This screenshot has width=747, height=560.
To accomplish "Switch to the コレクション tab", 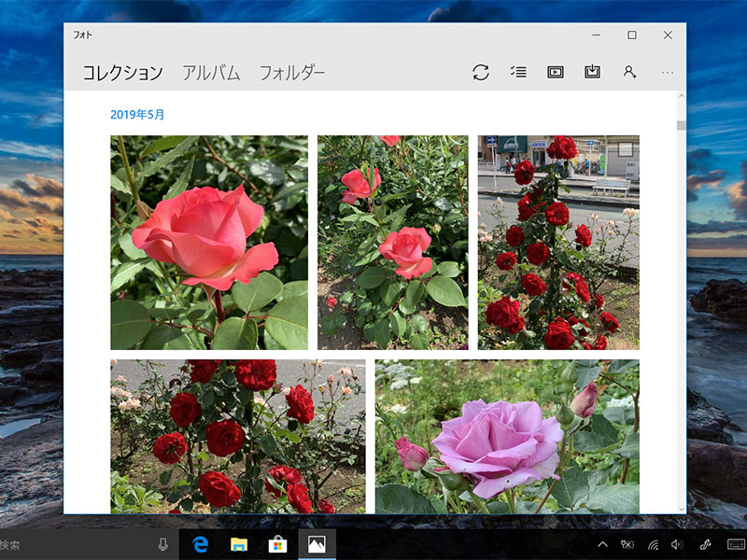I will (x=123, y=73).
